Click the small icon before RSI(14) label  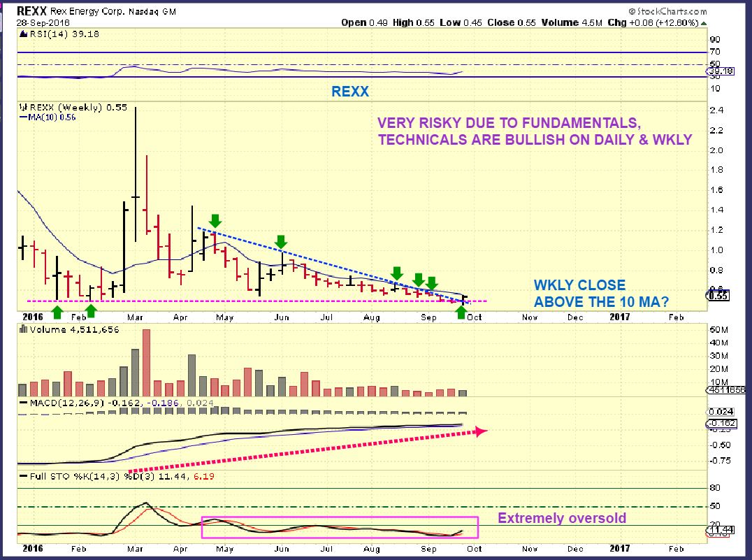point(23,34)
